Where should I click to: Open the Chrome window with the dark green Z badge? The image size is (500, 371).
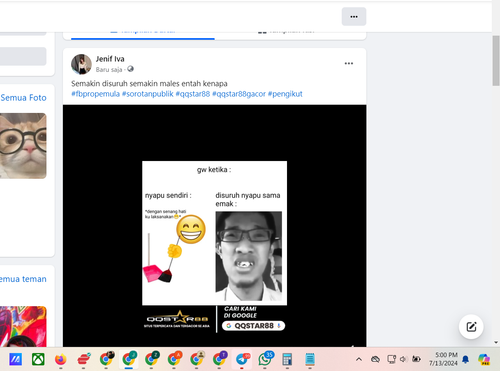[151, 359]
